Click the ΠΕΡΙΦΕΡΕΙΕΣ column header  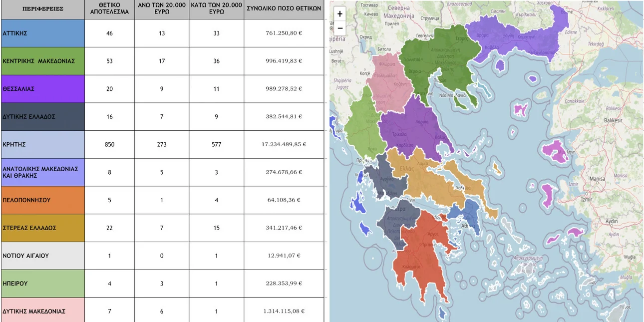[43, 9]
